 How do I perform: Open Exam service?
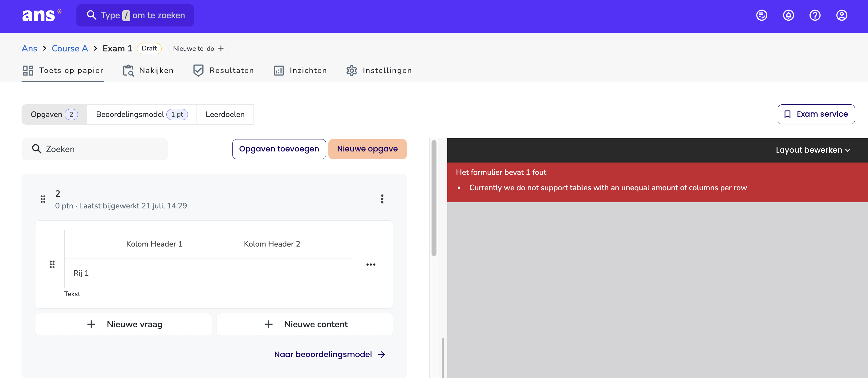[816, 114]
